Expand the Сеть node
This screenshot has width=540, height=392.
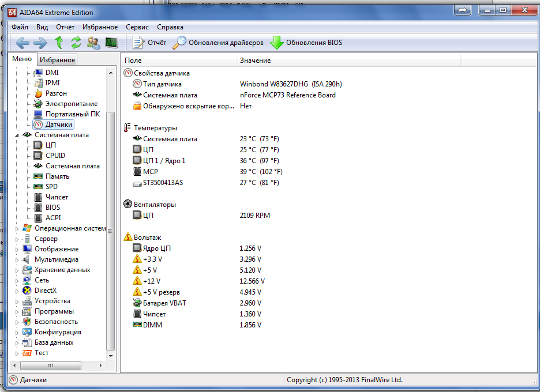(x=17, y=281)
